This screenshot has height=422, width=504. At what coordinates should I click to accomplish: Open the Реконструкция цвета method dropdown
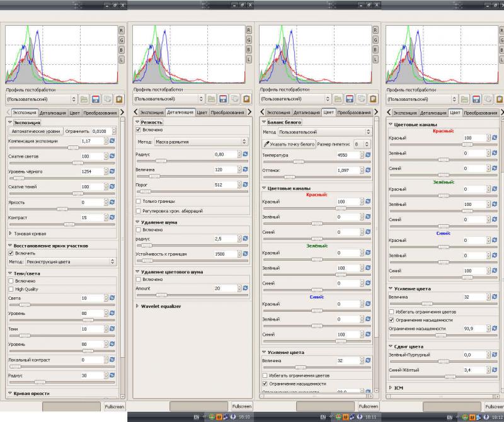71,261
